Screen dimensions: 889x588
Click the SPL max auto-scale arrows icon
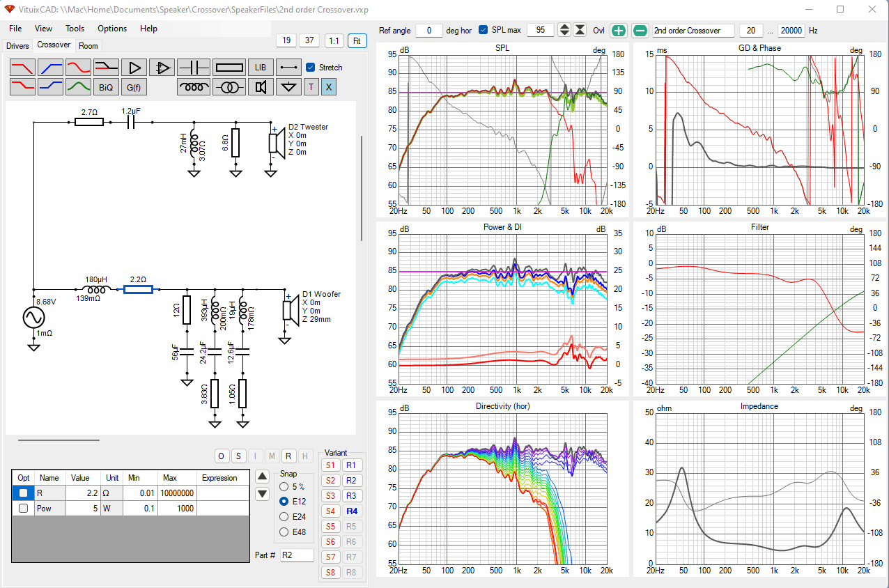click(580, 31)
